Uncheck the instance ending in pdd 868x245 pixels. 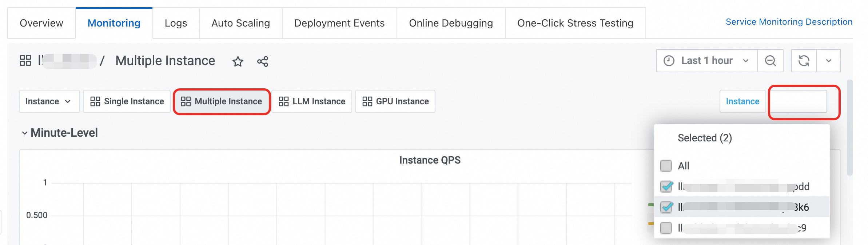pos(666,186)
